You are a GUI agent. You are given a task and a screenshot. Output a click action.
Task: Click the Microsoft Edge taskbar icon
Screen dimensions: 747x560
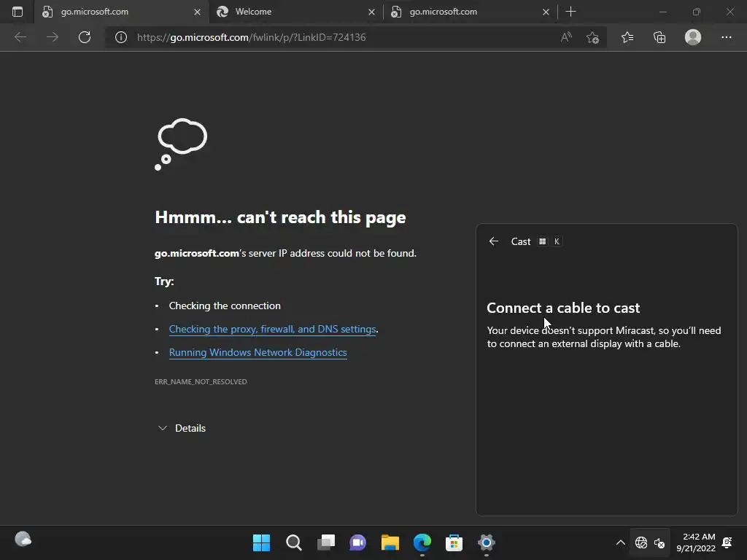coord(422,542)
